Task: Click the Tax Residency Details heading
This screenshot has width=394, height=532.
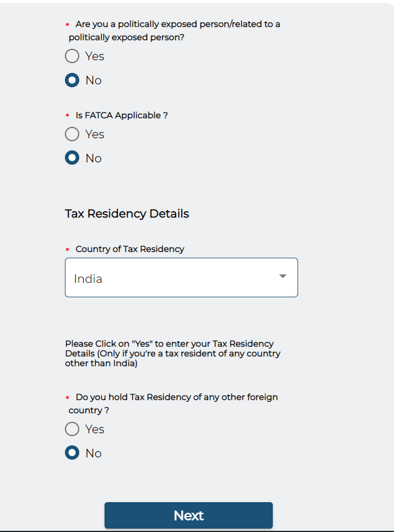Action: 127,213
